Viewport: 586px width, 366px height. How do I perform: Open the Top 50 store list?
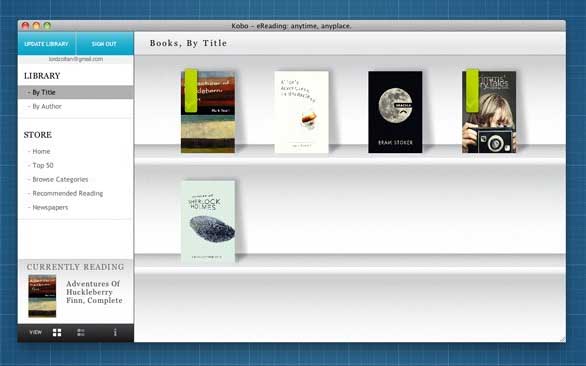click(x=43, y=165)
